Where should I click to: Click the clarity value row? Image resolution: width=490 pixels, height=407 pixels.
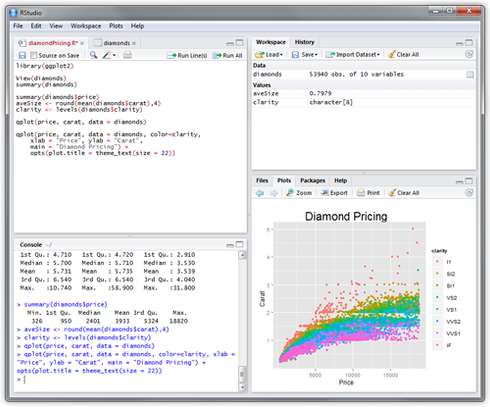363,102
